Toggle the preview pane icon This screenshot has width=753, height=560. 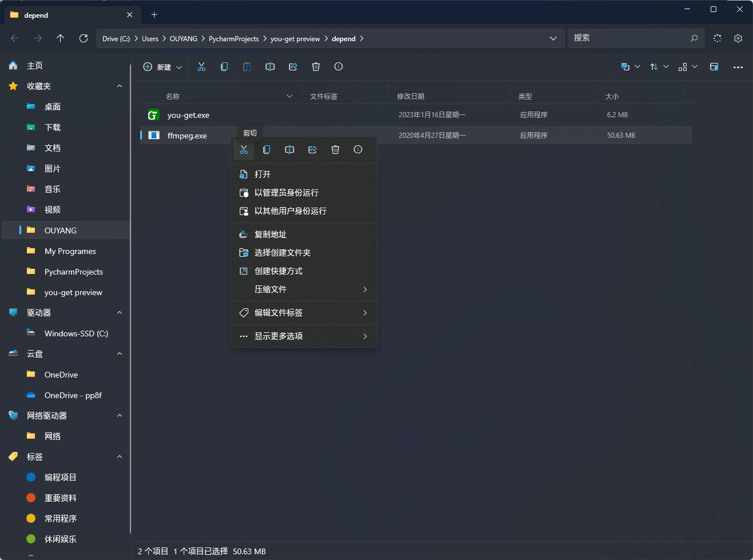click(x=714, y=67)
